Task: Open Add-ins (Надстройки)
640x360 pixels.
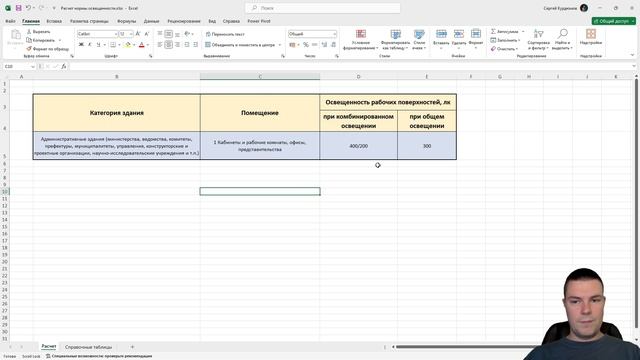Action: [591, 37]
